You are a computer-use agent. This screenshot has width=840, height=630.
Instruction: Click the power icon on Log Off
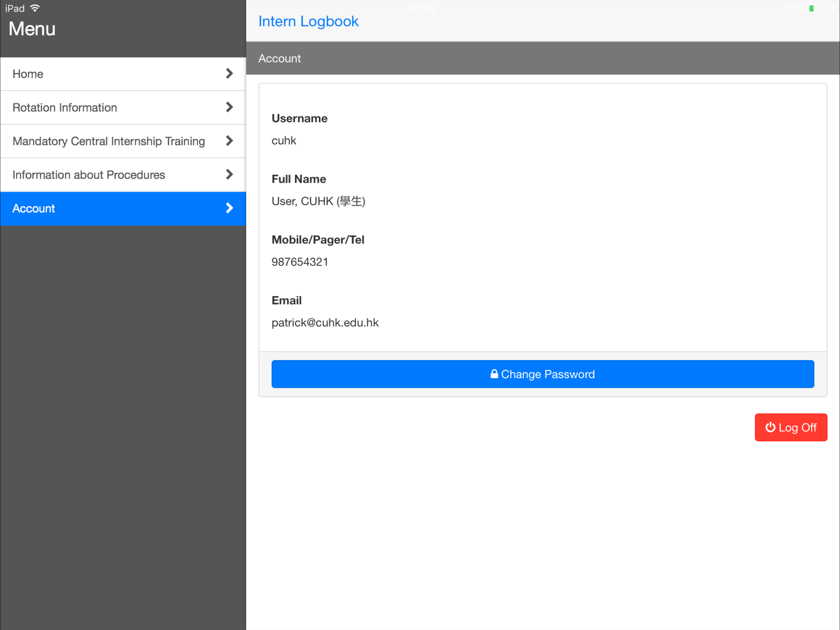770,428
